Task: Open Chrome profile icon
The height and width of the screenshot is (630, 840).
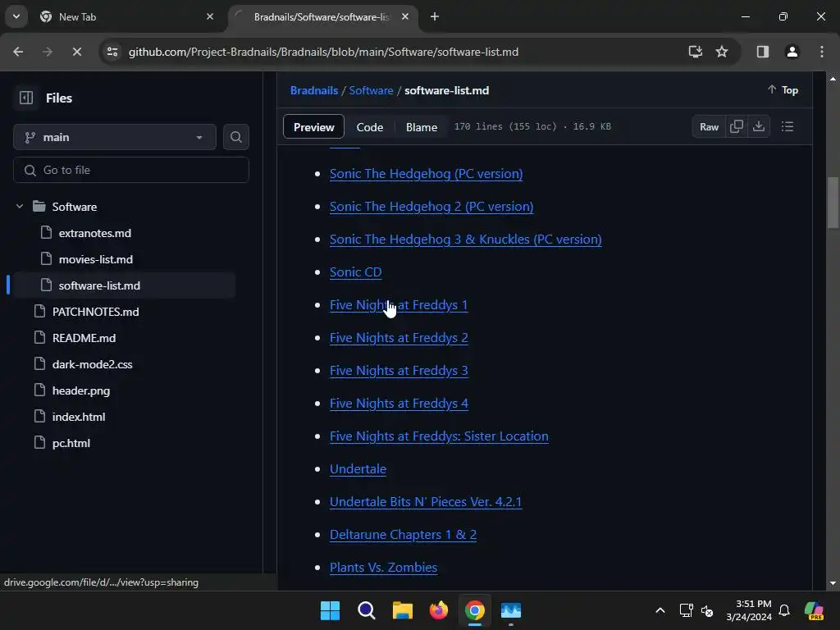Action: pos(792,52)
